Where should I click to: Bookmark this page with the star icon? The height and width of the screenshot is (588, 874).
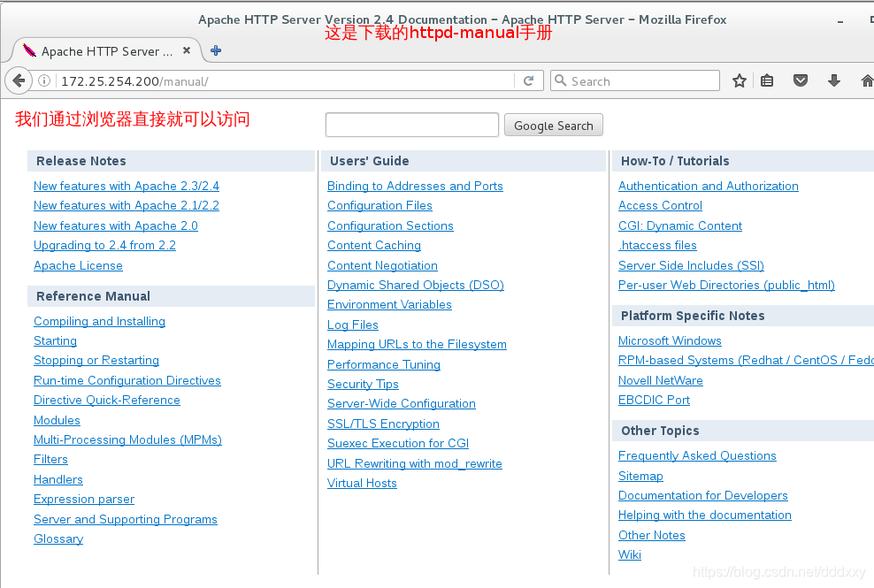click(740, 80)
